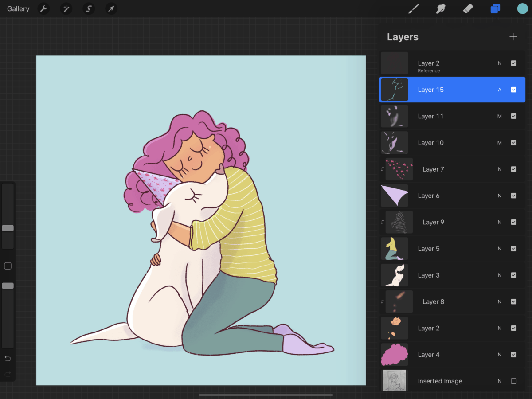Open blend mode for Layer 11 marked M
Viewport: 532px width, 399px height.
[x=499, y=116]
